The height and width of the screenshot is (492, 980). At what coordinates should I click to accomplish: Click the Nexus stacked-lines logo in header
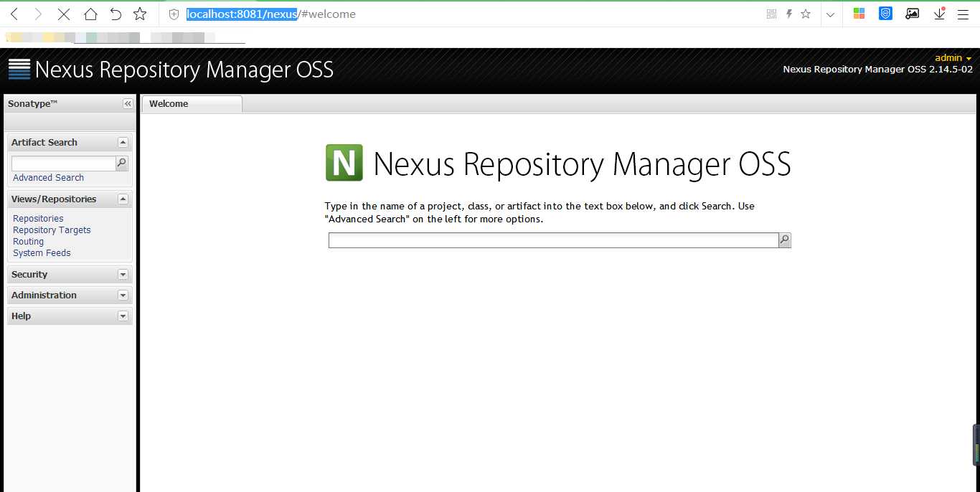click(x=19, y=70)
